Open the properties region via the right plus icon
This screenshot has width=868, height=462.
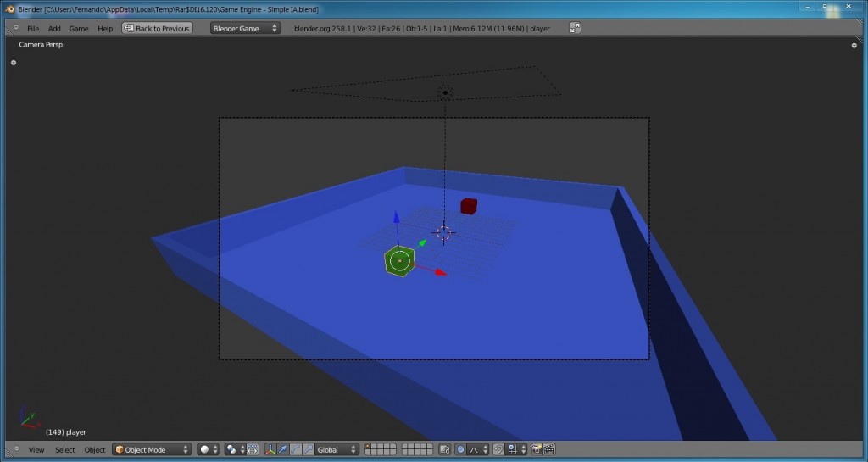[x=854, y=46]
